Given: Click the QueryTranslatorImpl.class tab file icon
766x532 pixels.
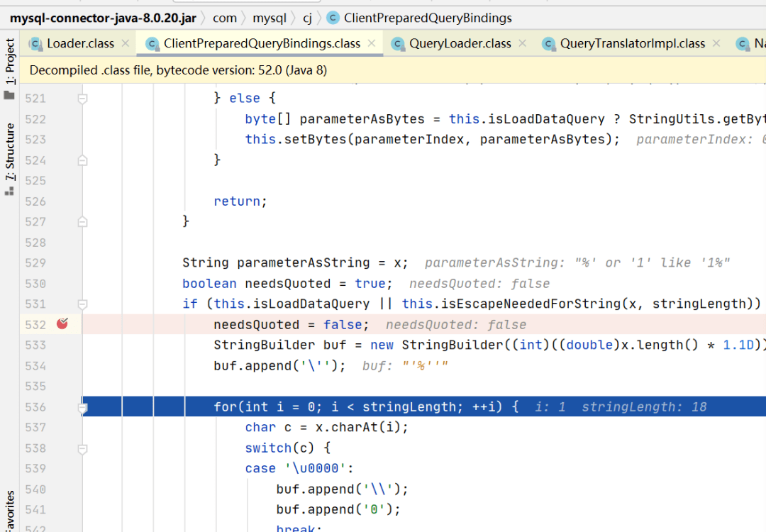Looking at the screenshot, I should pyautogui.click(x=548, y=44).
